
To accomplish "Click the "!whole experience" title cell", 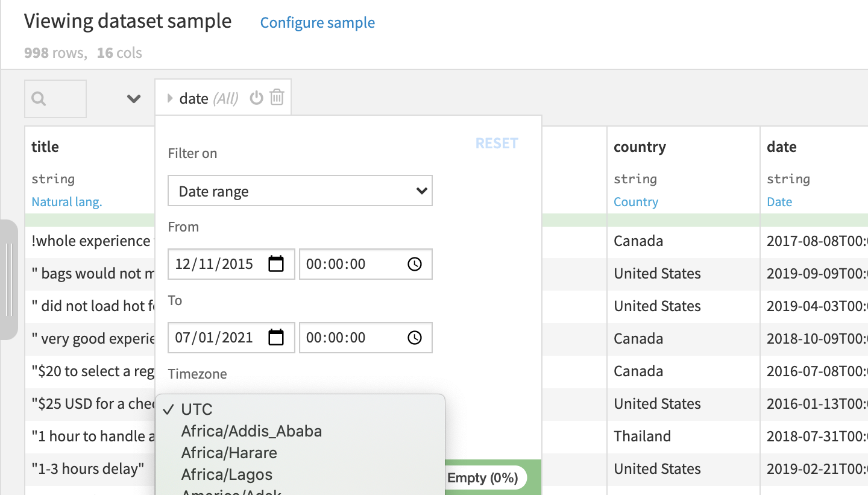I will (90, 241).
